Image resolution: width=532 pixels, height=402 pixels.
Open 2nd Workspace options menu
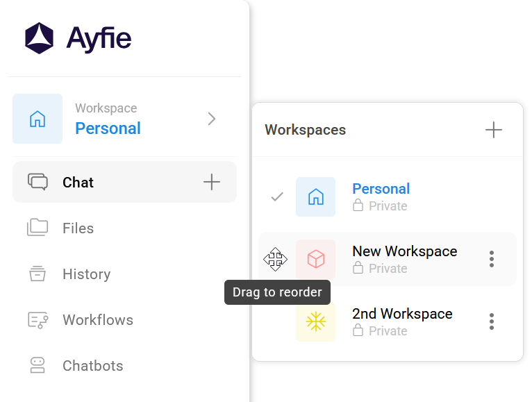pyautogui.click(x=492, y=321)
